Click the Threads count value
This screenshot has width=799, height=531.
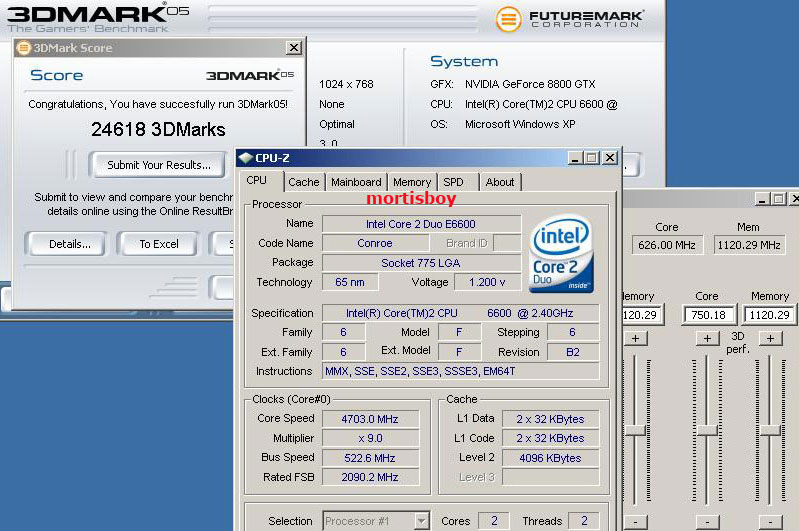click(x=584, y=521)
